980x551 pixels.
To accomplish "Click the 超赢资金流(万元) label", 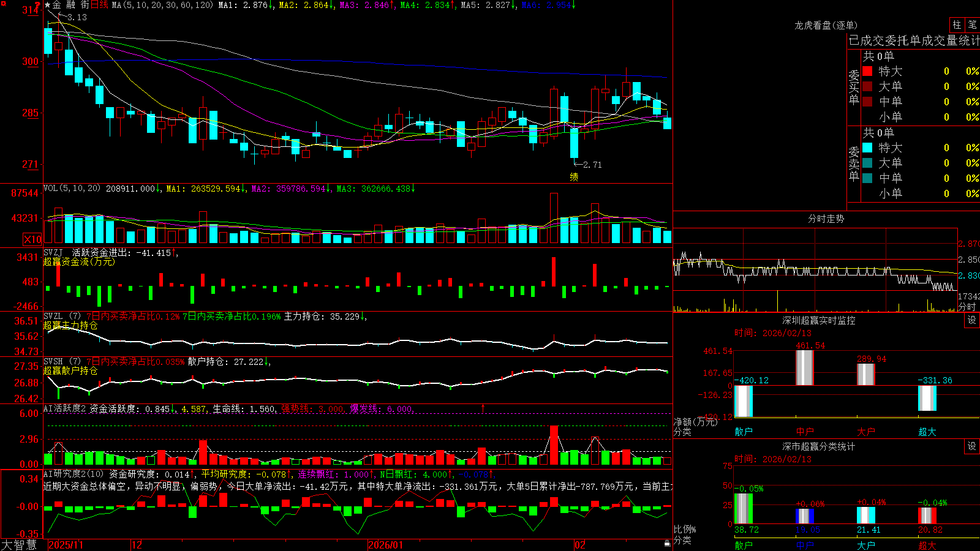I will tap(79, 261).
